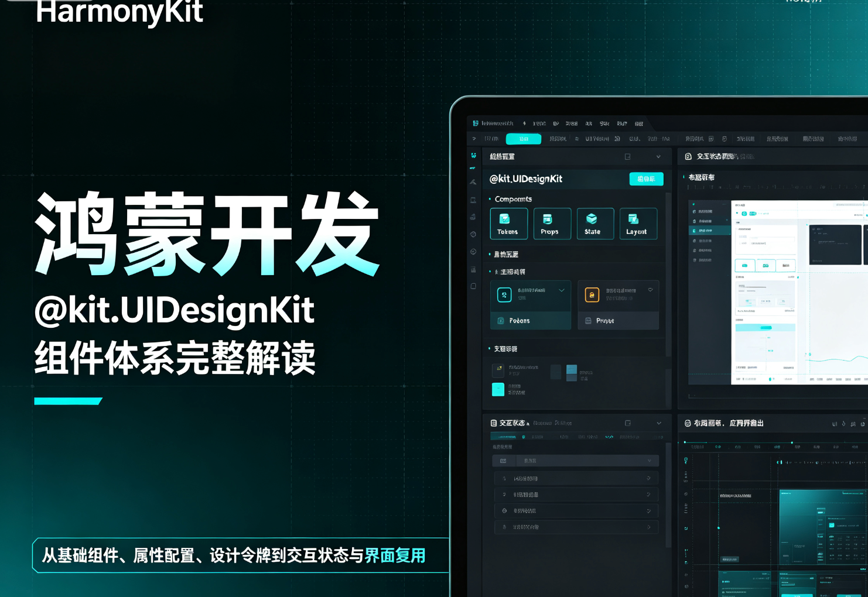Click the app logo in the window title bar
The height and width of the screenshot is (597, 868).
pyautogui.click(x=476, y=123)
